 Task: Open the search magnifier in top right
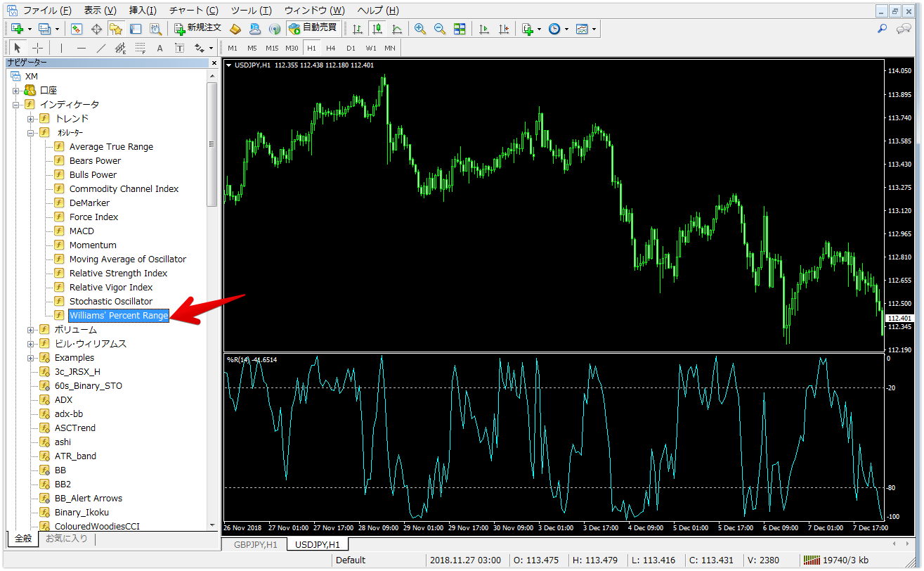pos(883,29)
